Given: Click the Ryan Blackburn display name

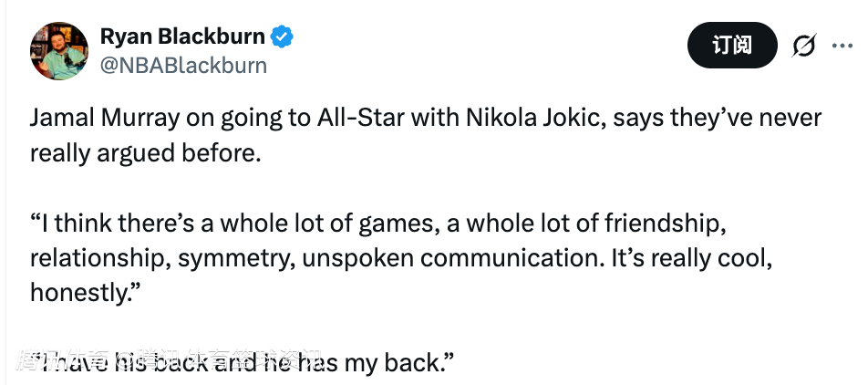Looking at the screenshot, I should tap(182, 37).
